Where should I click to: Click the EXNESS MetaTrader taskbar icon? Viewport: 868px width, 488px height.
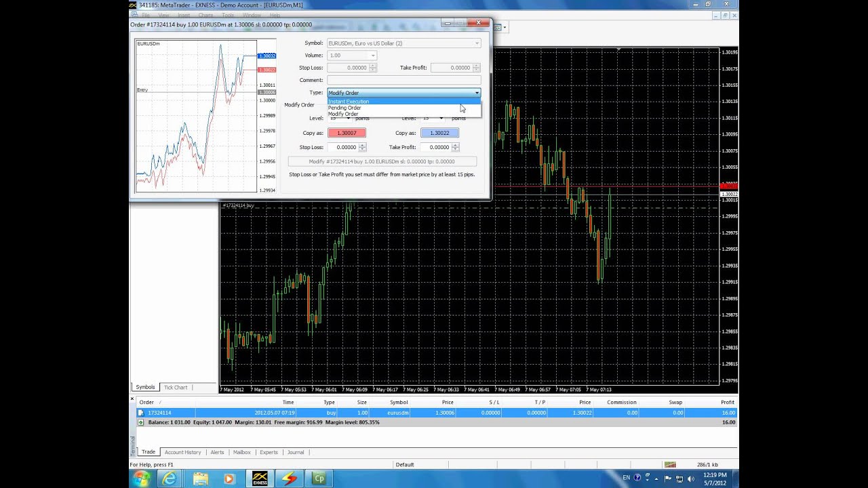click(x=260, y=479)
